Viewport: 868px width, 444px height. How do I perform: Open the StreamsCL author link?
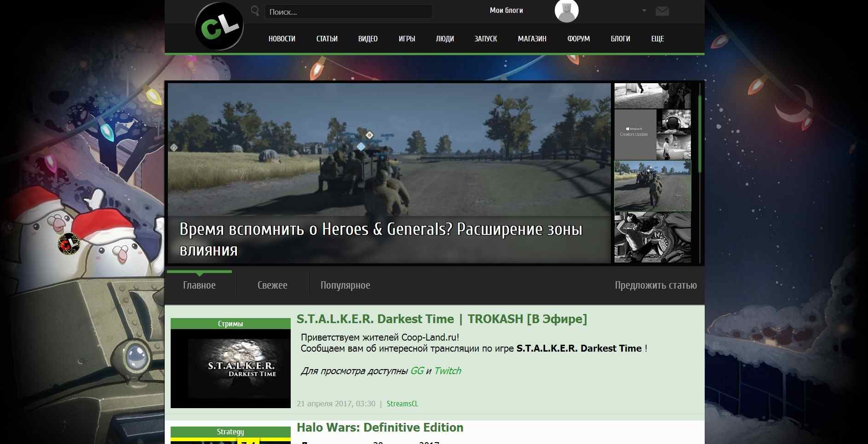402,404
